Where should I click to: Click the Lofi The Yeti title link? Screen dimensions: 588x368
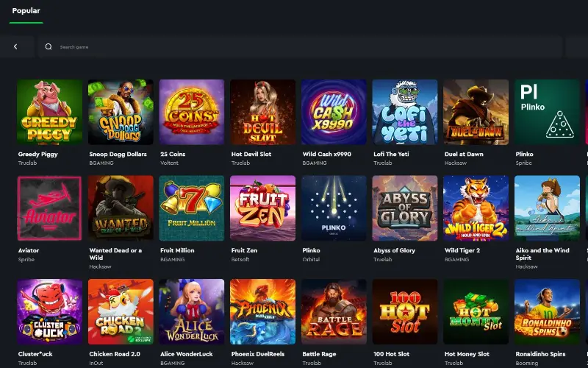391,154
